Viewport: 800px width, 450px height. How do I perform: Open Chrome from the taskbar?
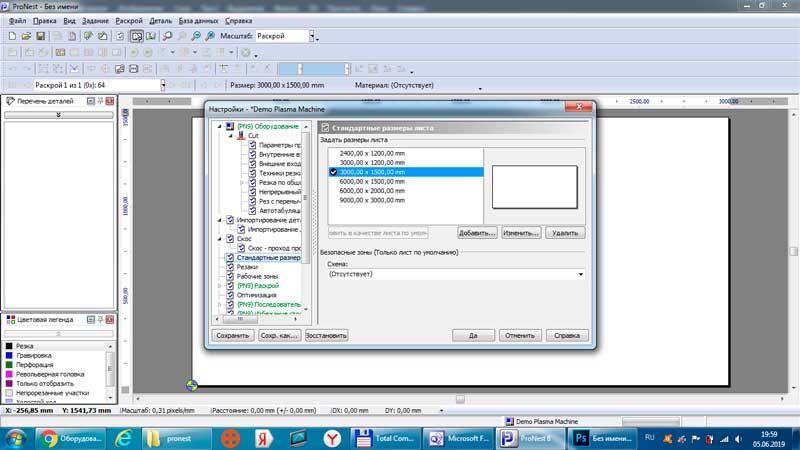[71, 438]
